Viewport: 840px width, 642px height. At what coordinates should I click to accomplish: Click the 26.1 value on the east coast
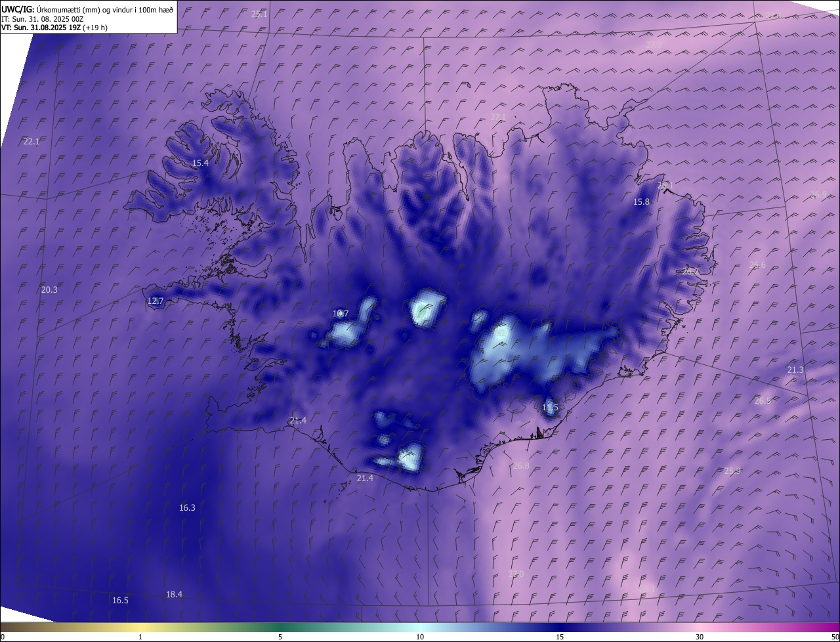pyautogui.click(x=665, y=186)
